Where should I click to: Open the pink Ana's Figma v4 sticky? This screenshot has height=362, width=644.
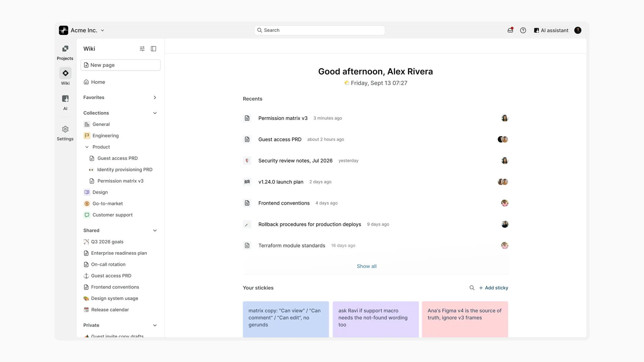(x=465, y=319)
